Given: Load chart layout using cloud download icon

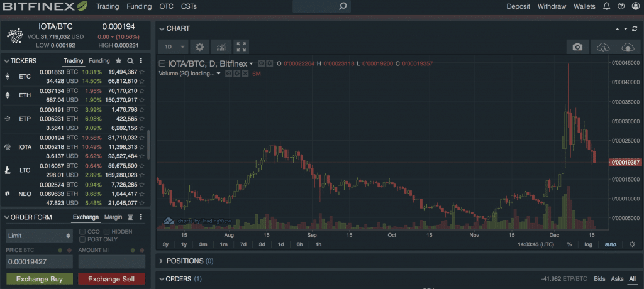Looking at the screenshot, I should point(602,47).
